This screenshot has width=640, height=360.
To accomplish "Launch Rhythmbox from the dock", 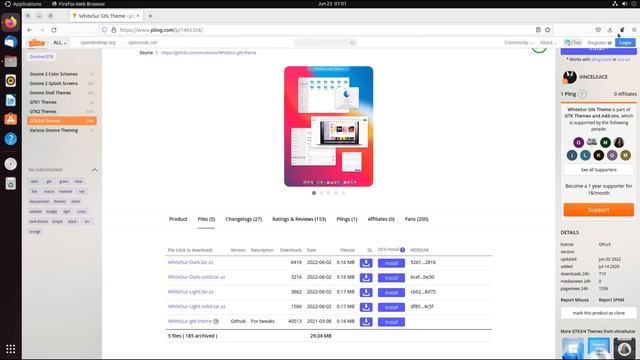I will (x=11, y=81).
